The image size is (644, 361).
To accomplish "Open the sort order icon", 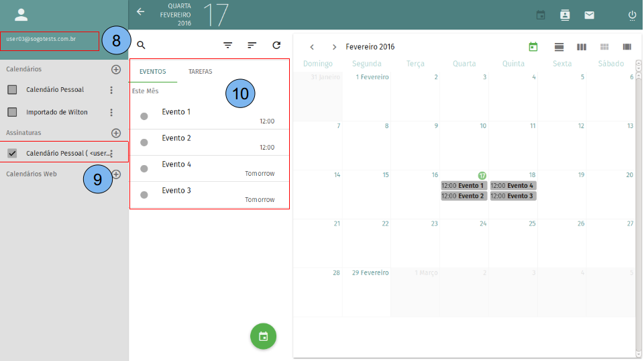I will tap(252, 46).
